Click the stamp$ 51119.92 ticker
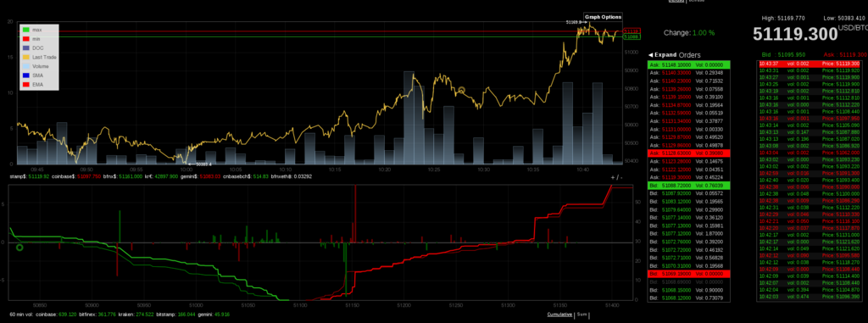The height and width of the screenshot is (323, 868). coord(30,176)
